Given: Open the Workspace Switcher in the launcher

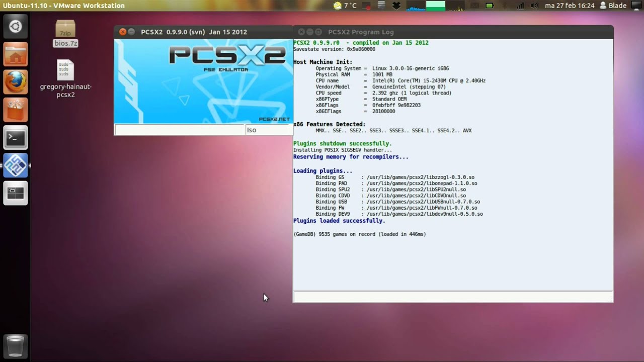Looking at the screenshot, I should pyautogui.click(x=16, y=193).
